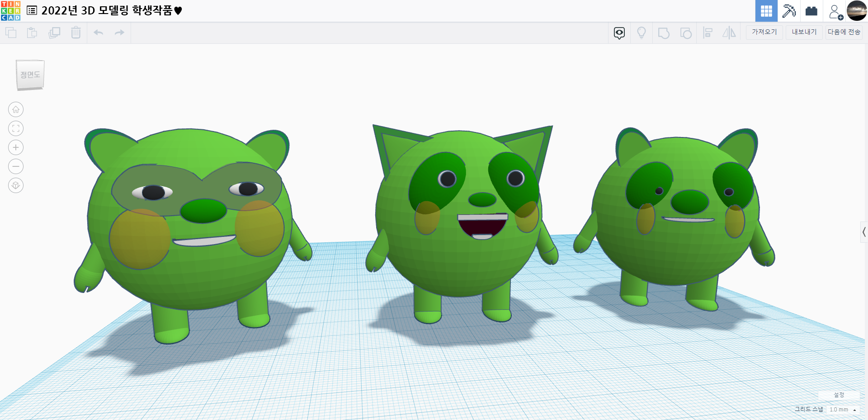
Task: Open the 설정 workplane settings button
Action: (x=839, y=395)
